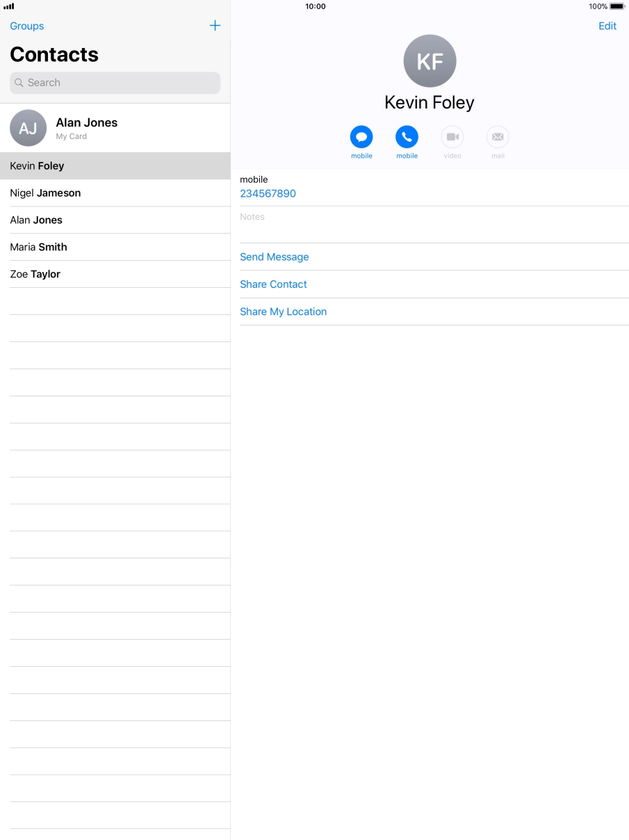Click in the contacts Search field
Viewport: 629px width, 840px height.
click(115, 83)
